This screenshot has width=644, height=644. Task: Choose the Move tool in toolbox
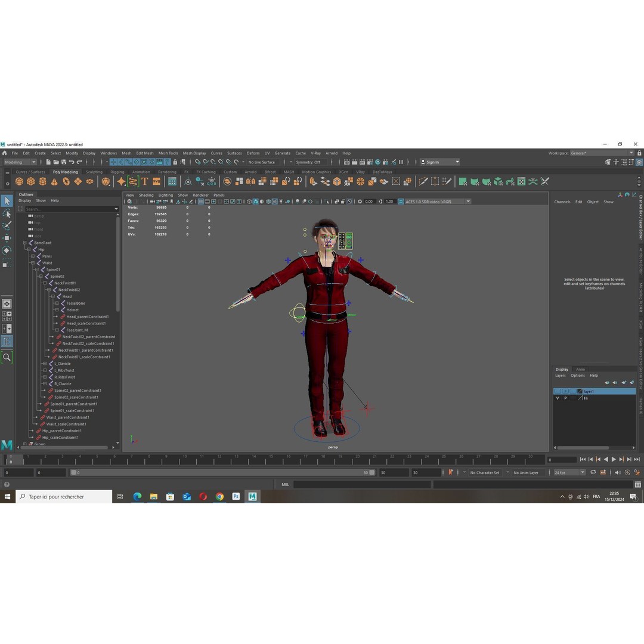[7, 238]
